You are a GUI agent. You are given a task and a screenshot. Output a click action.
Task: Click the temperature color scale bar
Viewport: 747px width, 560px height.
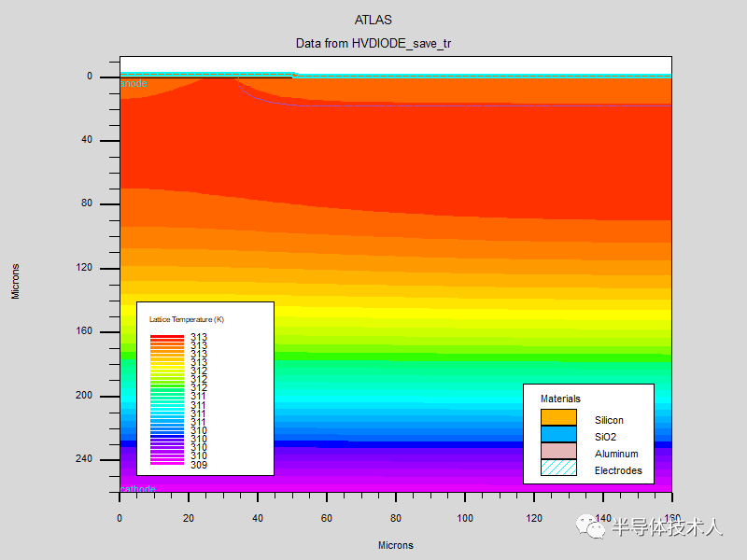tap(167, 399)
